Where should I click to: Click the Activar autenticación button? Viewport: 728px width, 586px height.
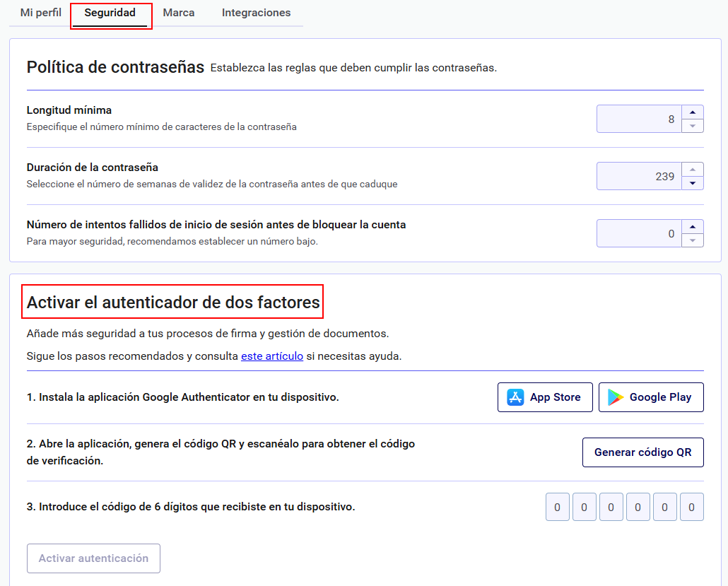click(93, 558)
